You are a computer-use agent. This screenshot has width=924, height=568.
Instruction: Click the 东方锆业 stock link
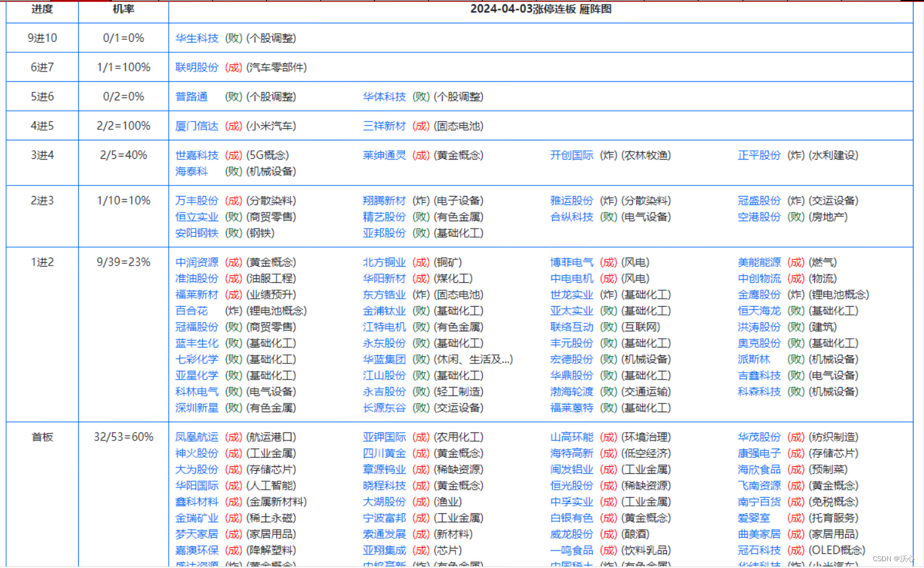(384, 294)
